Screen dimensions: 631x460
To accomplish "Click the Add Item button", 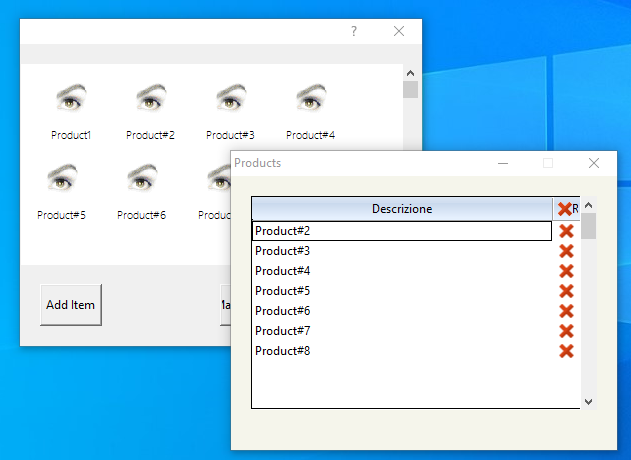I will pyautogui.click(x=71, y=305).
